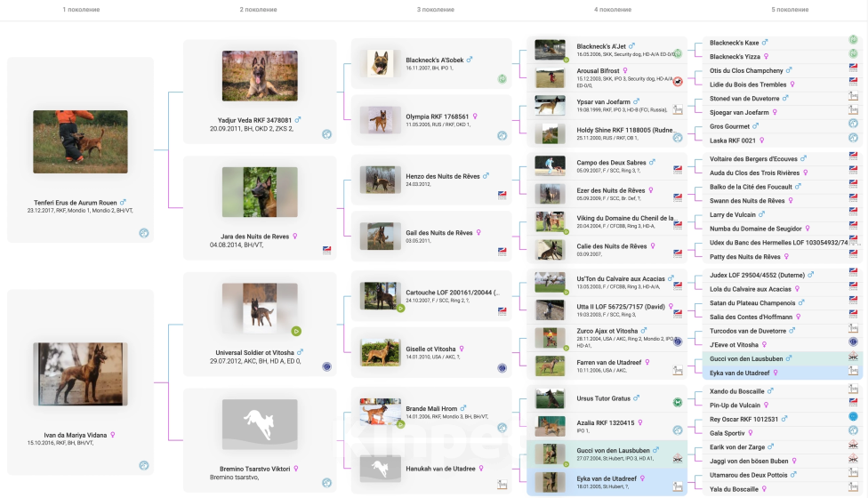Click the '4 поколение' column header
Screen dimensions: 868x498
(613, 10)
